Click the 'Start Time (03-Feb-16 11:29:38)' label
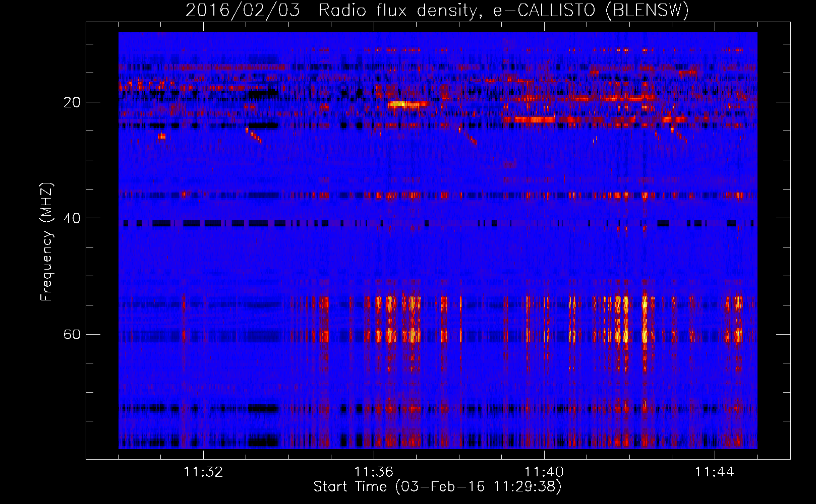The width and height of the screenshot is (816, 504). pyautogui.click(x=437, y=487)
